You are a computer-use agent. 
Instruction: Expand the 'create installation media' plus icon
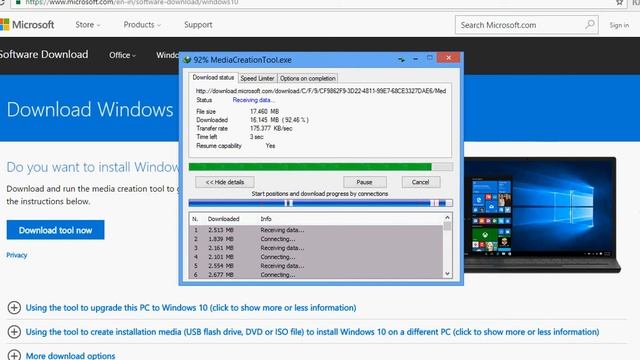14,331
